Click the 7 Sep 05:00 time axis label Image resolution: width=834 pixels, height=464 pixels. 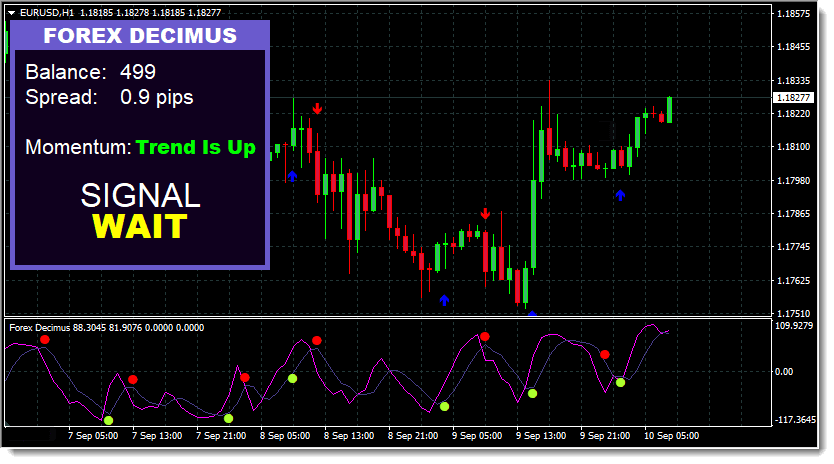[93, 436]
